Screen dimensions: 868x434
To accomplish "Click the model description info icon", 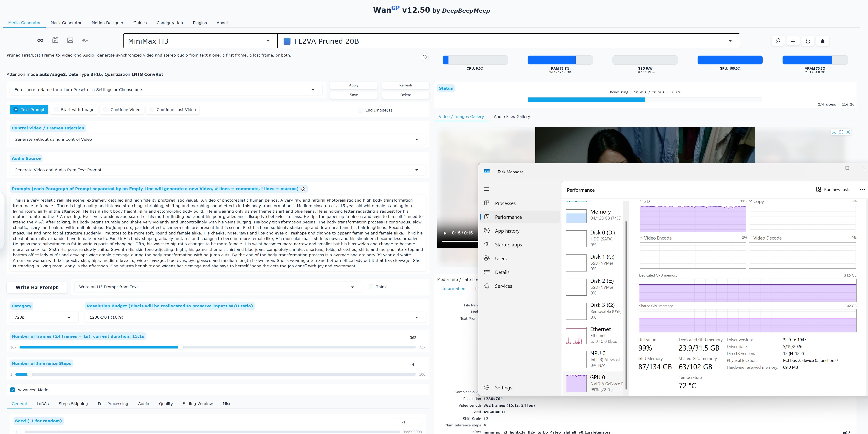I will [425, 57].
